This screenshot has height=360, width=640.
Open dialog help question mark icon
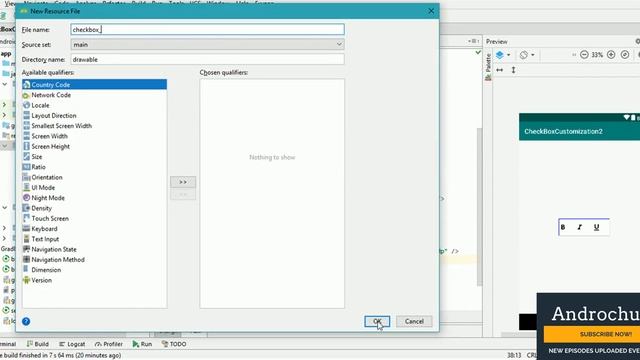pyautogui.click(x=26, y=321)
